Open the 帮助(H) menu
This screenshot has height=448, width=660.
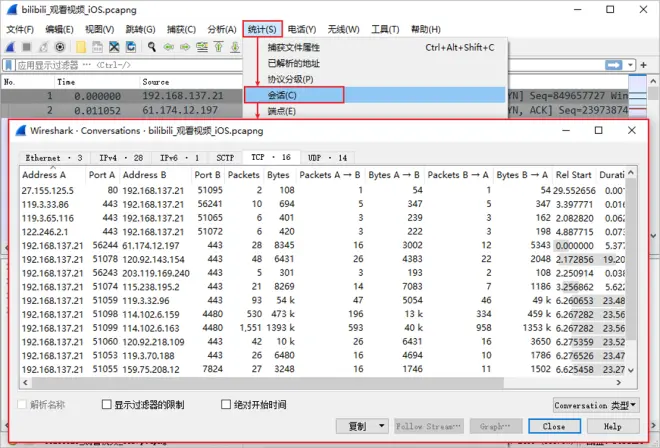[426, 29]
